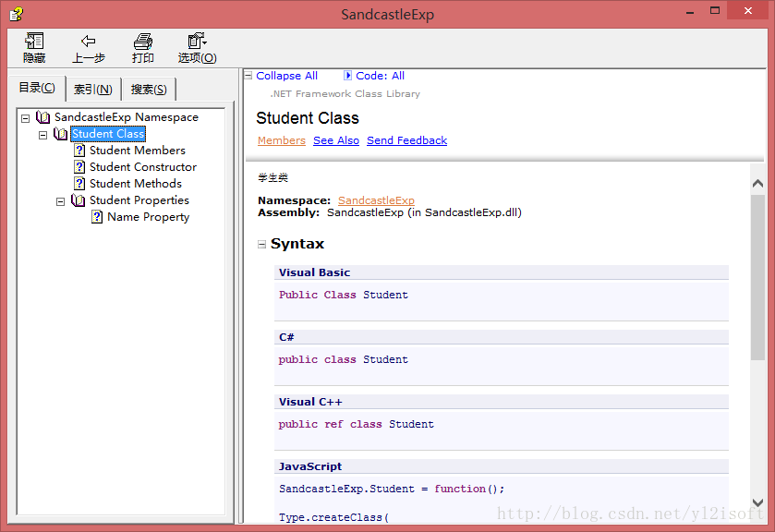775x532 pixels.
Task: Open Student Members topic
Action: pyautogui.click(x=138, y=151)
